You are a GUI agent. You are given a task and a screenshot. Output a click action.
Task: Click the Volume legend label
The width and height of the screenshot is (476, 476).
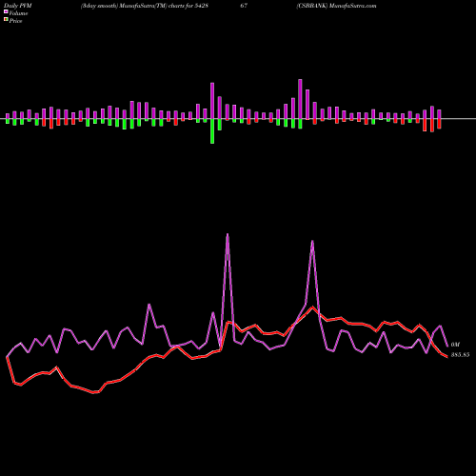18,13
